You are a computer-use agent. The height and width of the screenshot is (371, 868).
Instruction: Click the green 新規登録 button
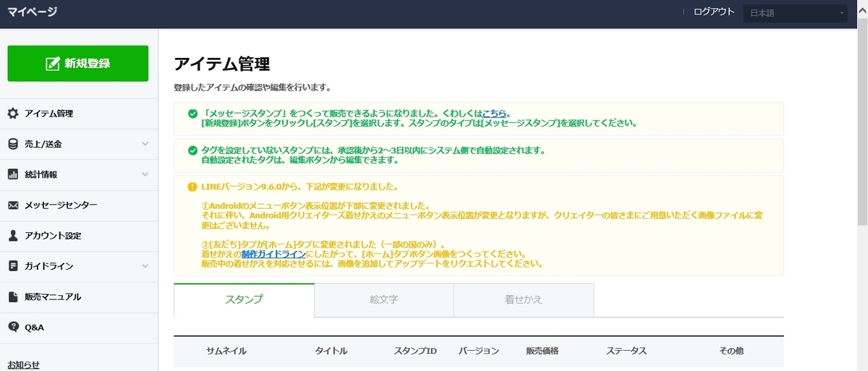point(78,64)
